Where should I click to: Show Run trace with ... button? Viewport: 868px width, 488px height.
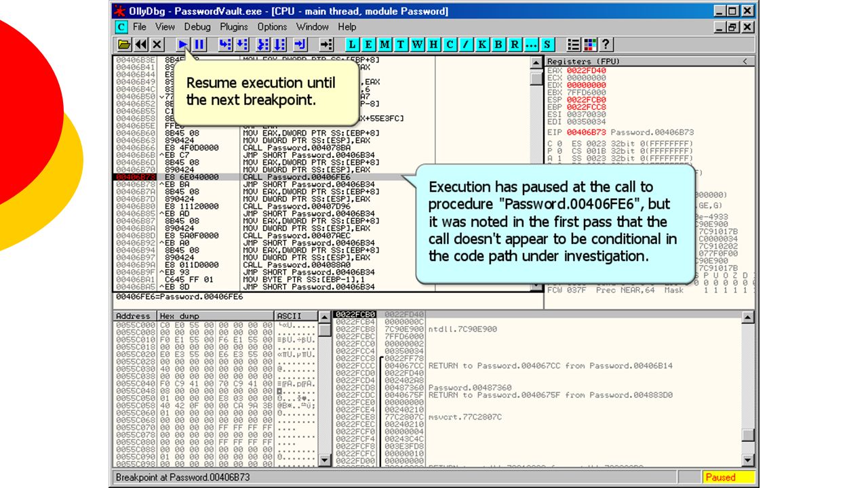tap(531, 45)
